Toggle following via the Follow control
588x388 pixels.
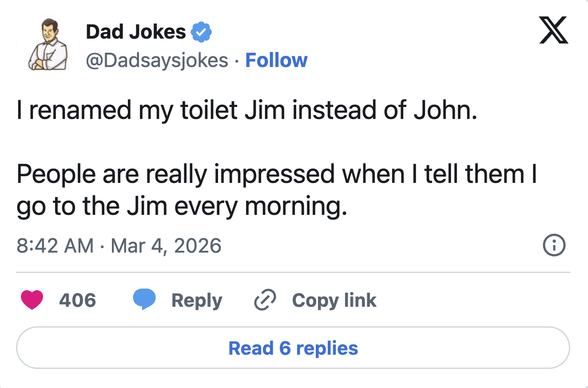(276, 60)
